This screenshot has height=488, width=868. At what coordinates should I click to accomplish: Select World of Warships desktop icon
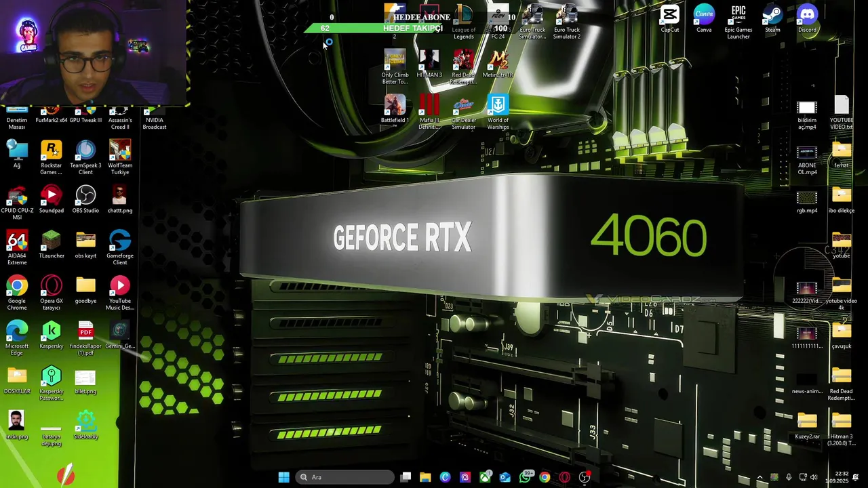(498, 113)
